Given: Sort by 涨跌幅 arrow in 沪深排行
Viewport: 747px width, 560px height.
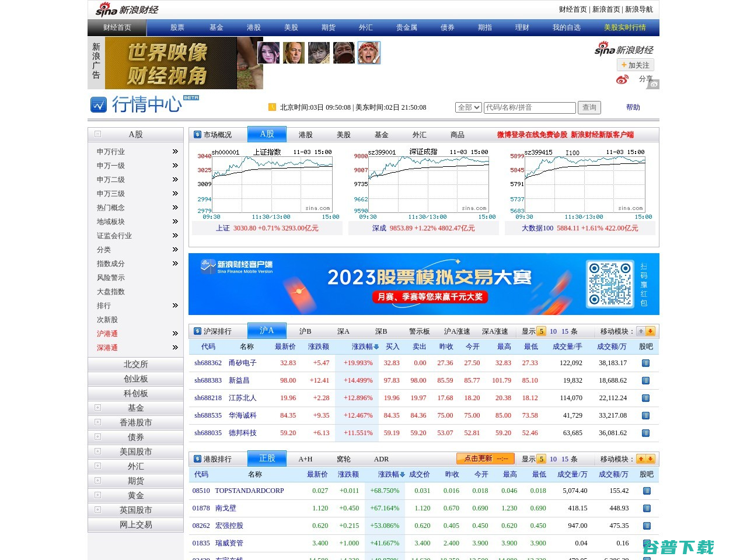Looking at the screenshot, I should pyautogui.click(x=376, y=346).
